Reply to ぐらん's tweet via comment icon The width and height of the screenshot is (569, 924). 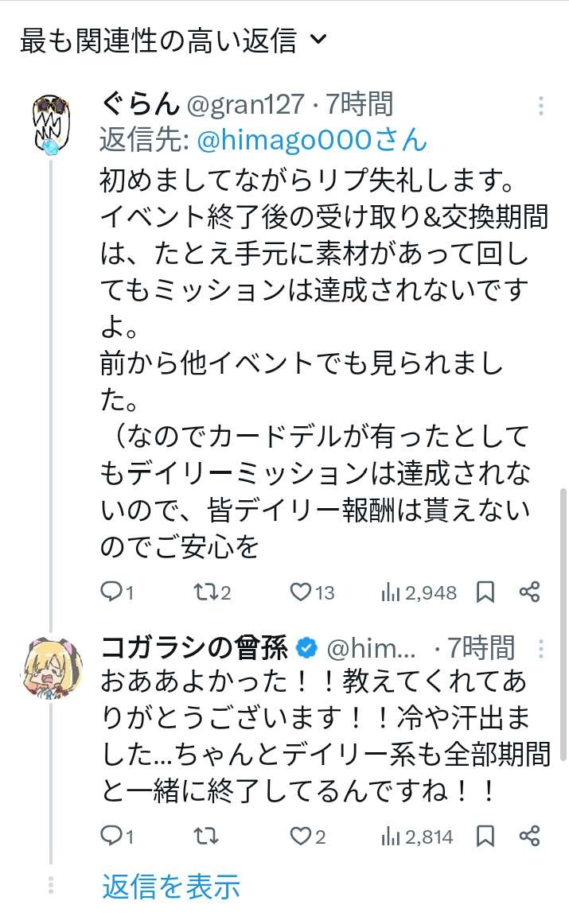click(x=111, y=592)
